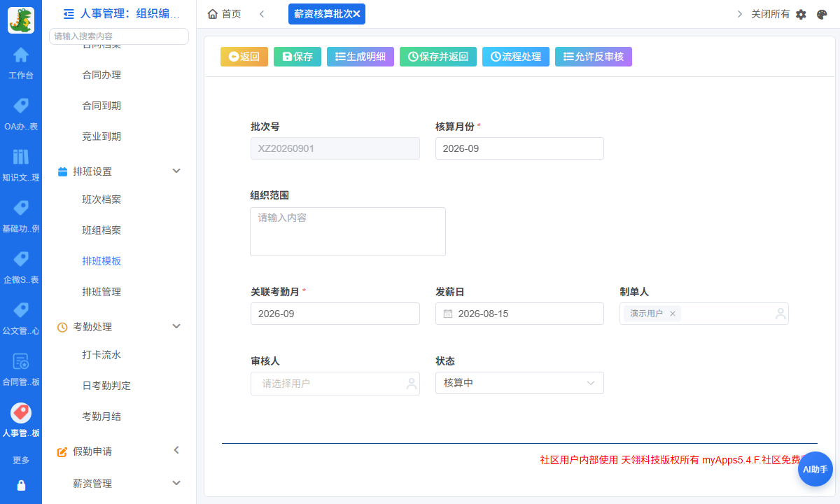Image resolution: width=840 pixels, height=504 pixels.
Task: Close the 薪资核算批次 tab
Action: (356, 14)
